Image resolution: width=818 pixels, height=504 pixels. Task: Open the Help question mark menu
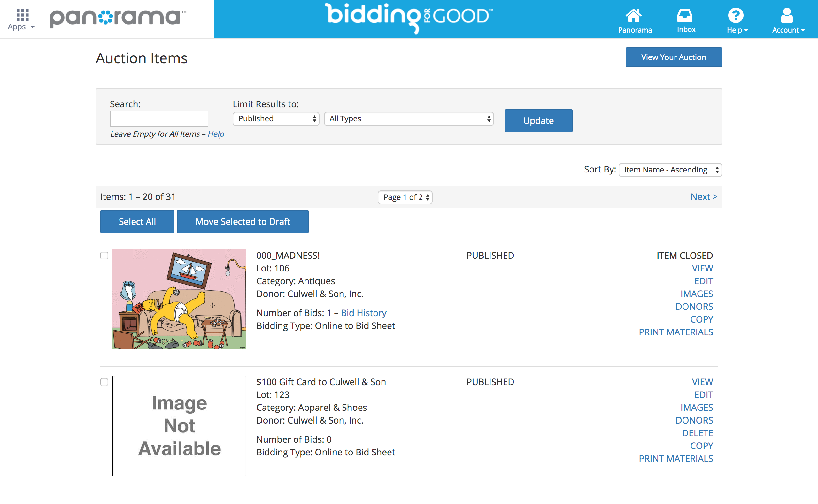coord(736,15)
